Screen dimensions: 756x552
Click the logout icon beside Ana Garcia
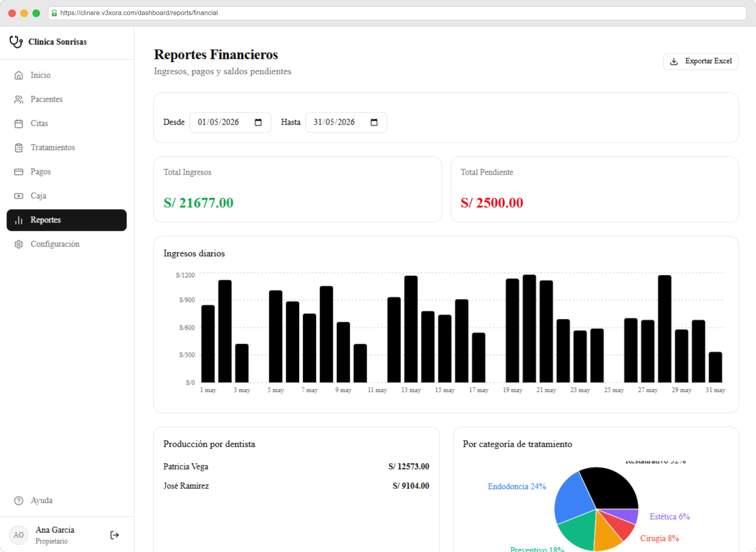click(114, 535)
